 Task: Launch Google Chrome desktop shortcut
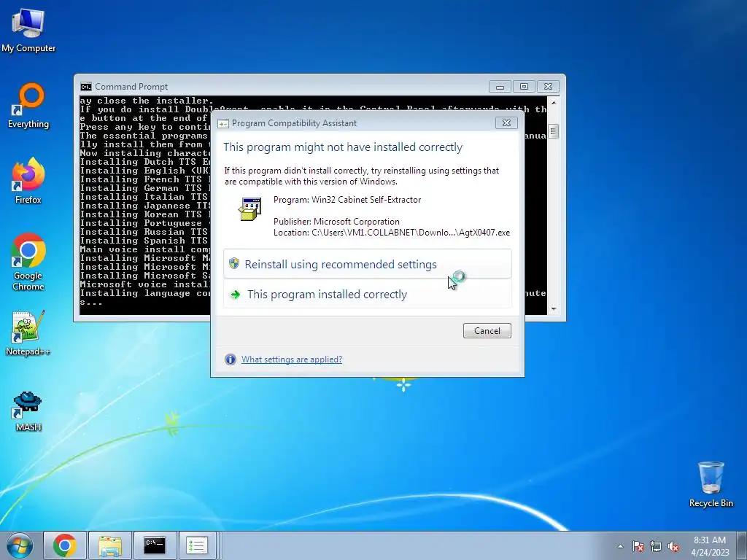tap(28, 262)
